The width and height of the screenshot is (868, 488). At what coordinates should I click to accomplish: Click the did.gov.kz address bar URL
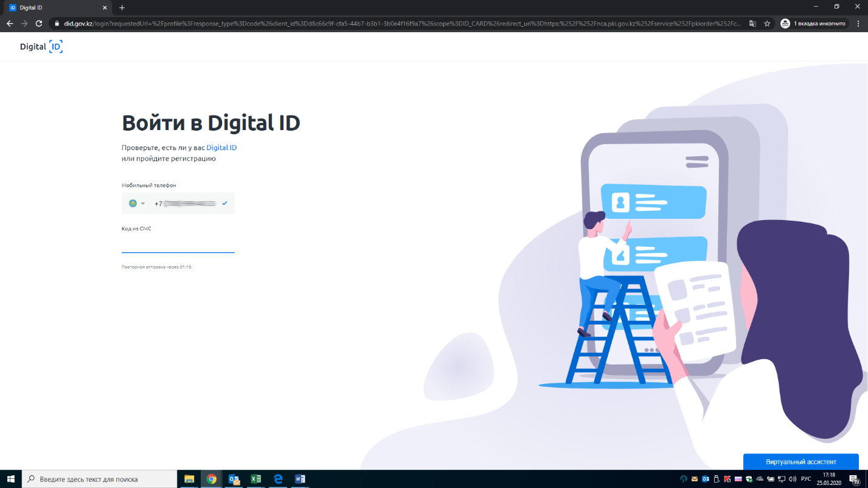pyautogui.click(x=401, y=24)
